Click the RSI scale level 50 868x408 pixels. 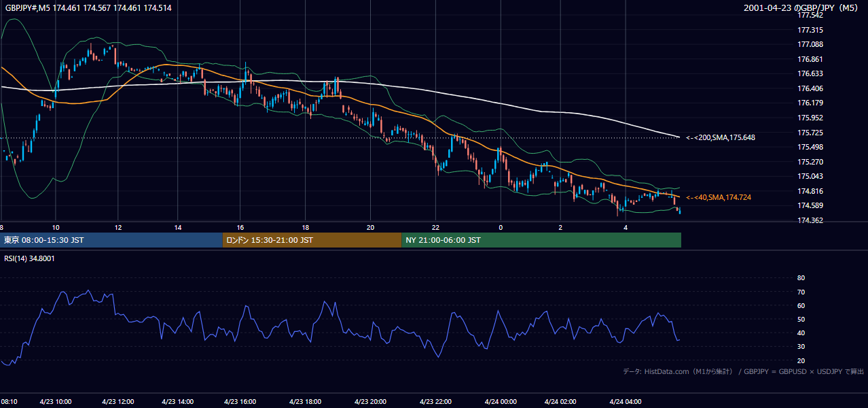point(801,319)
